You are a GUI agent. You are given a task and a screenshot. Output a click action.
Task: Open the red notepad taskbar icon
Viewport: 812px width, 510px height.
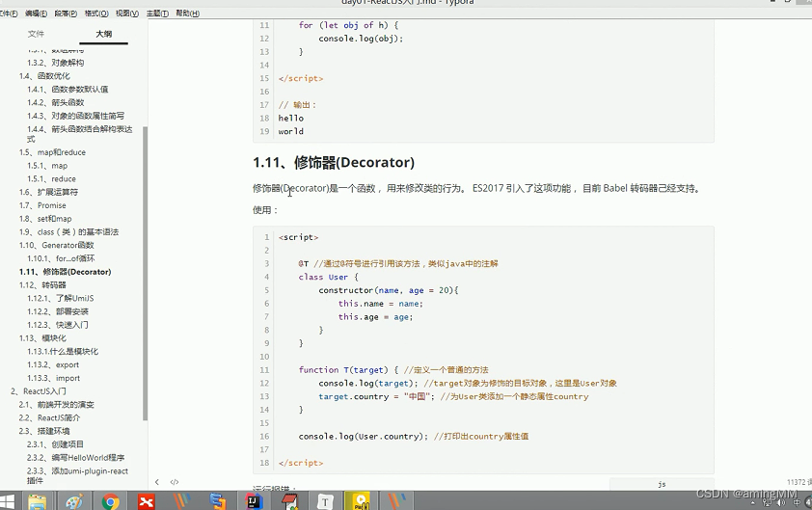(x=289, y=501)
